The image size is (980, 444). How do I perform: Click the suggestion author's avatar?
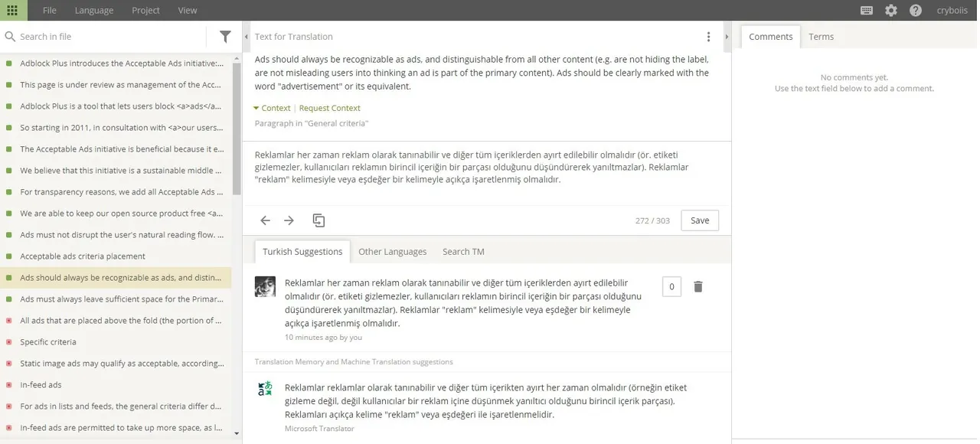tap(265, 286)
